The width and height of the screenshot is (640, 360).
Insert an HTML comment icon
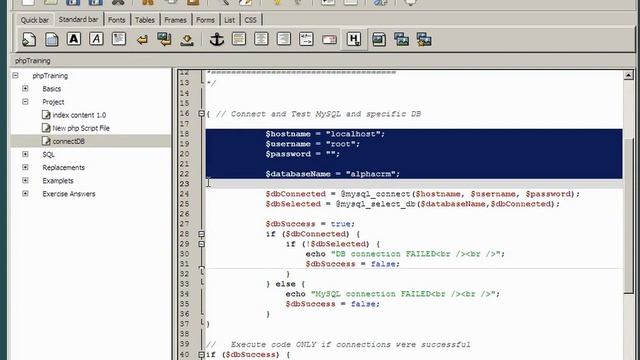306,39
